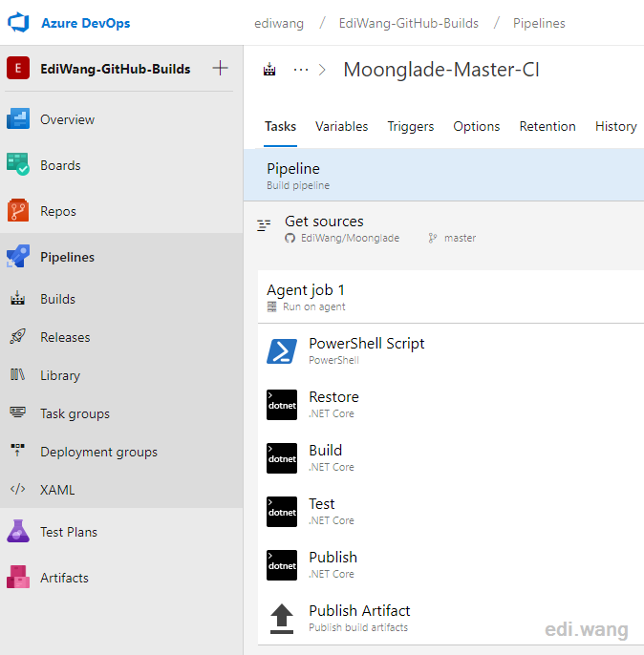
Task: Click the master branch label
Action: click(x=461, y=238)
